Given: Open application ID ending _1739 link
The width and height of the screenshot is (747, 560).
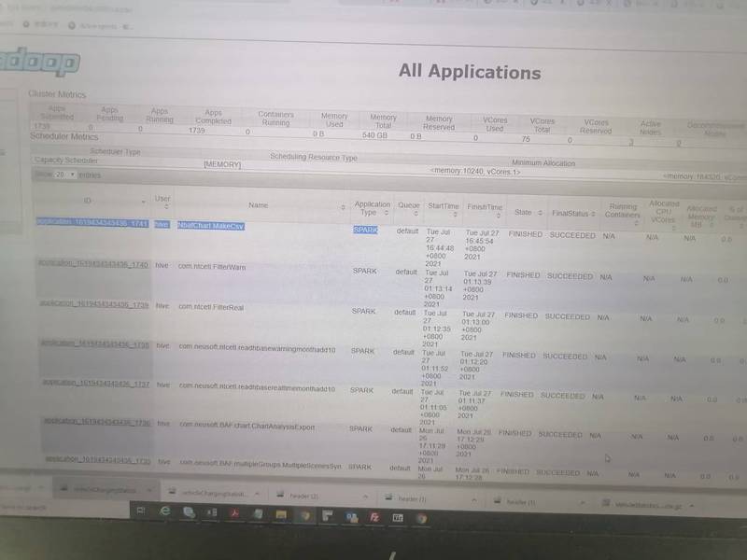Looking at the screenshot, I should pos(94,304).
